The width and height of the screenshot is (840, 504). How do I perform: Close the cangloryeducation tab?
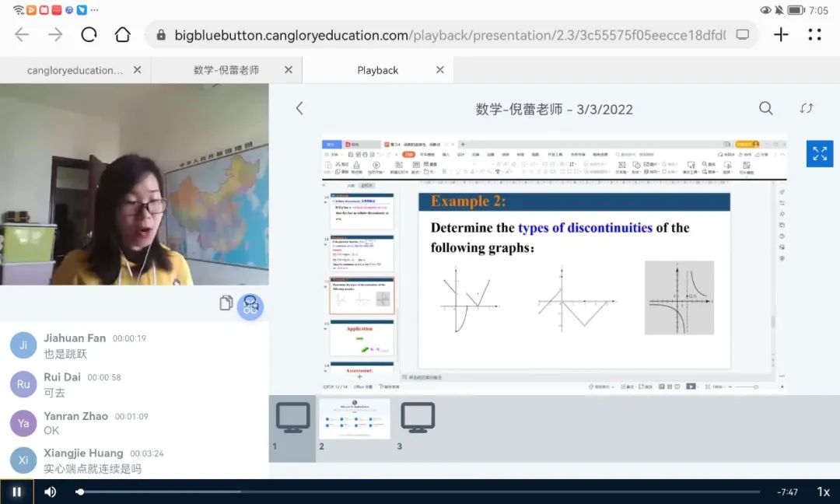point(137,70)
